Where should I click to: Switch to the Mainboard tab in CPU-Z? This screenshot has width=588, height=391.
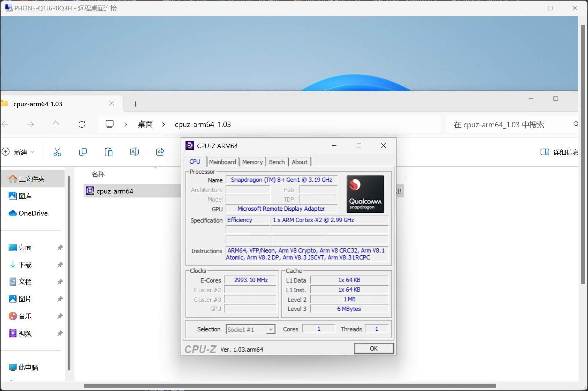point(223,162)
